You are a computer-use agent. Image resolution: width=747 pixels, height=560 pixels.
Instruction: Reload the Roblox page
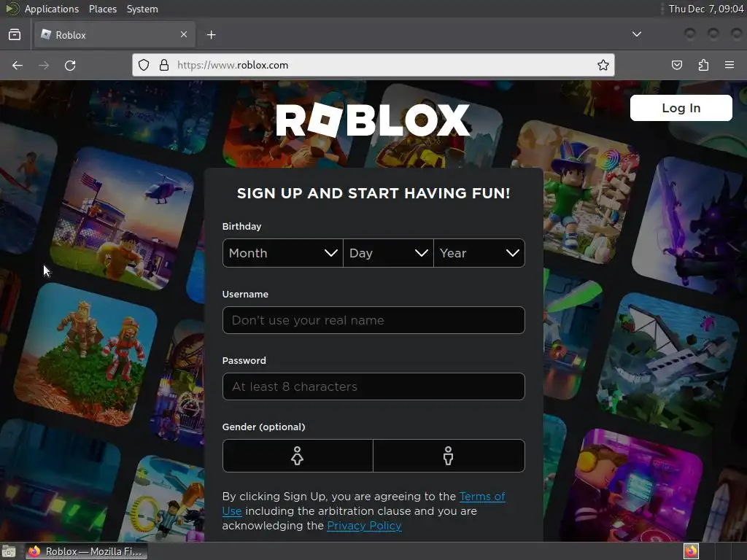[70, 65]
